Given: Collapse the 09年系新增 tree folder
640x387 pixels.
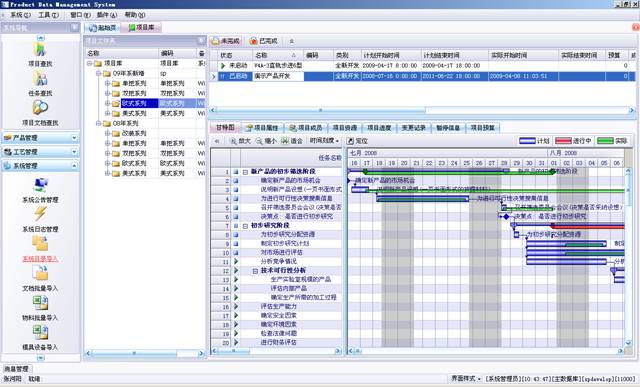Looking at the screenshot, I should pos(98,73).
